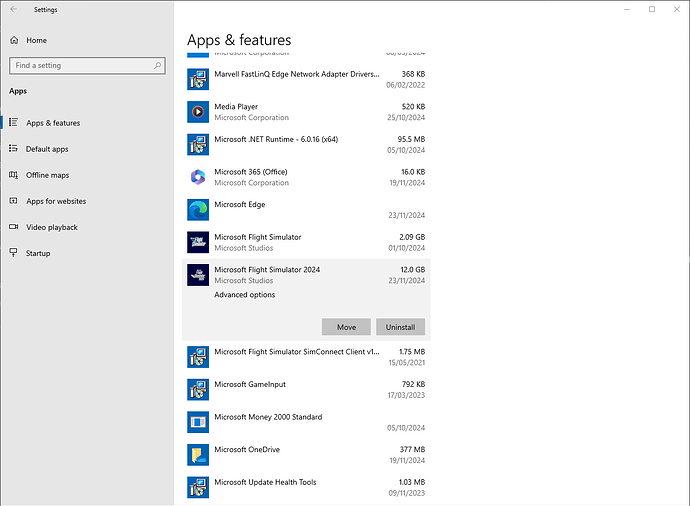The height and width of the screenshot is (506, 690).
Task: Click the 95.5 MB size value
Action: 411,139
